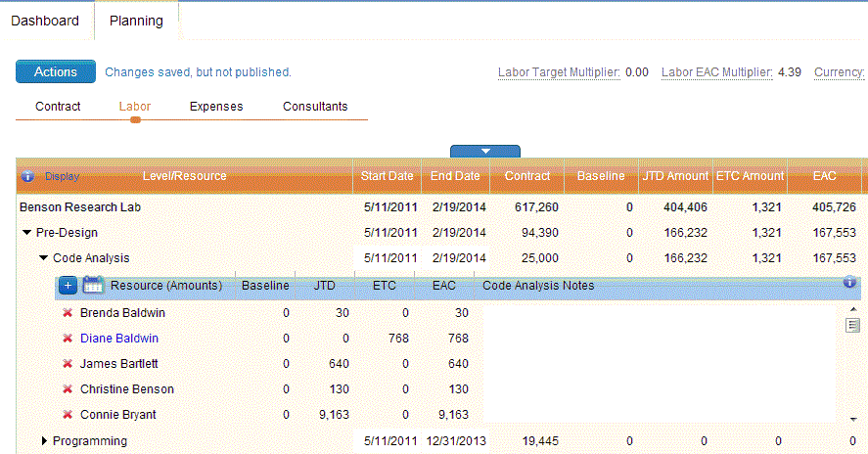
Task: Click inside the Code Analysis Notes text area
Action: [656, 362]
